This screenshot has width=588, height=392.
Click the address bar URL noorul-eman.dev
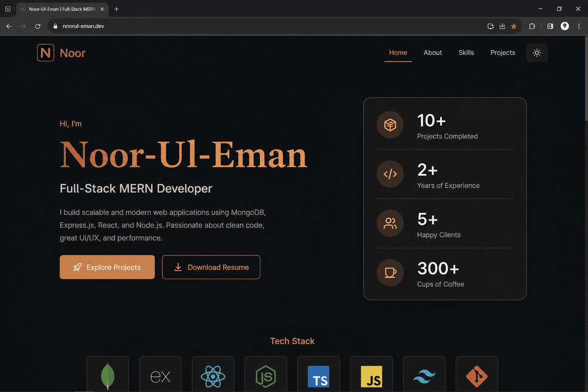click(x=83, y=26)
